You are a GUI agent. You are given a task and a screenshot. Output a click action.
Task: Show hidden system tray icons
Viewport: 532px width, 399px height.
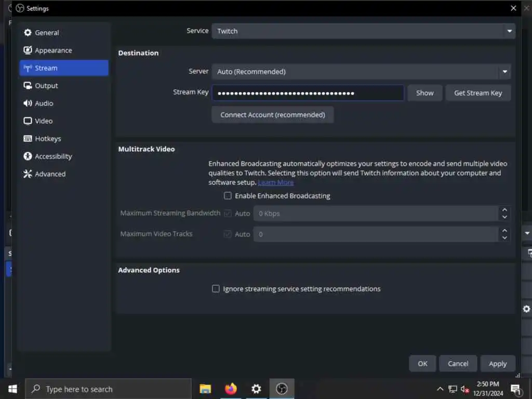[x=440, y=389]
